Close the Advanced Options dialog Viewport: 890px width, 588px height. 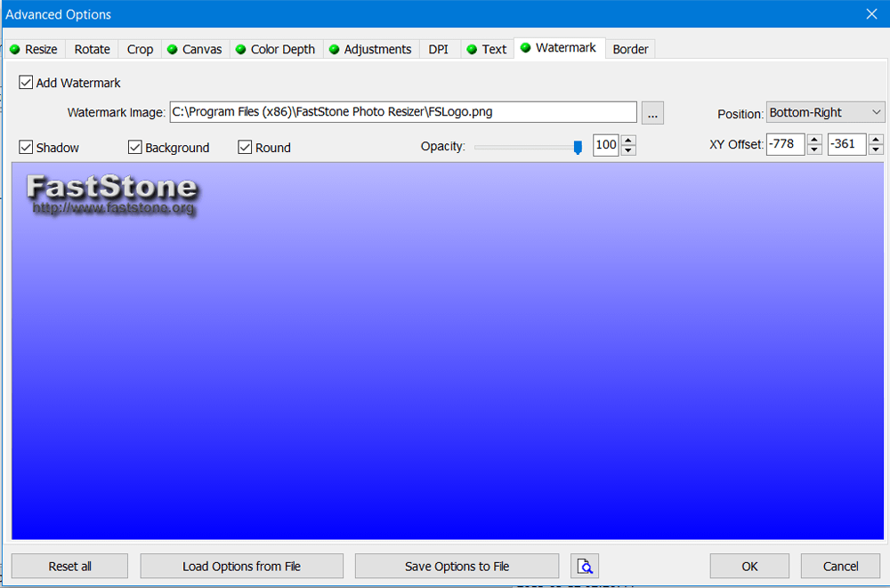872,13
